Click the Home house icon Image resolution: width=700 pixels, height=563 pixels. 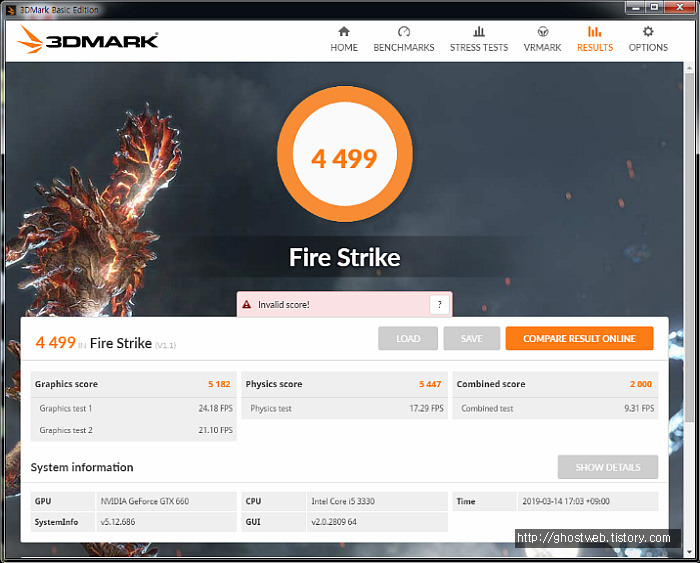coord(344,31)
